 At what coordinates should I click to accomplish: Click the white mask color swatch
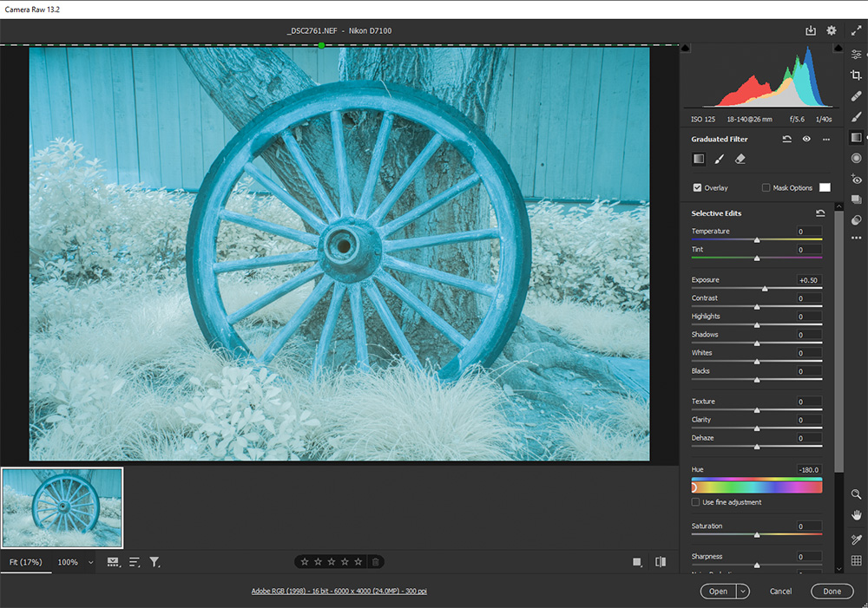[x=825, y=187]
